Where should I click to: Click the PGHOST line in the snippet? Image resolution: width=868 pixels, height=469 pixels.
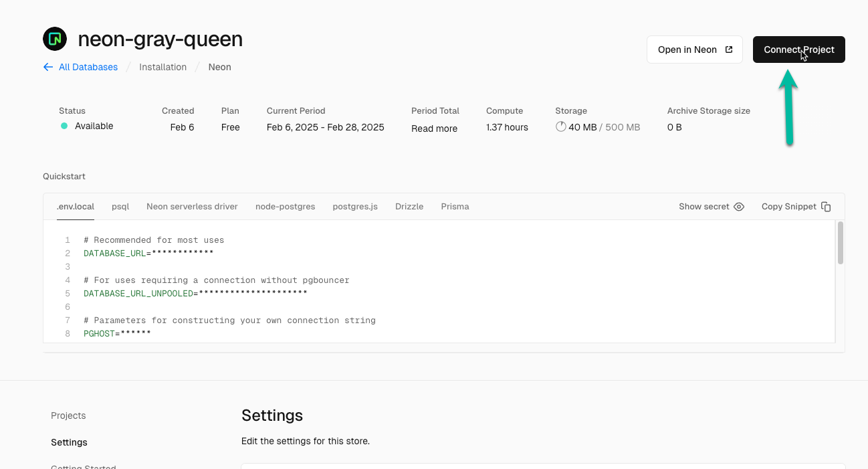click(117, 334)
